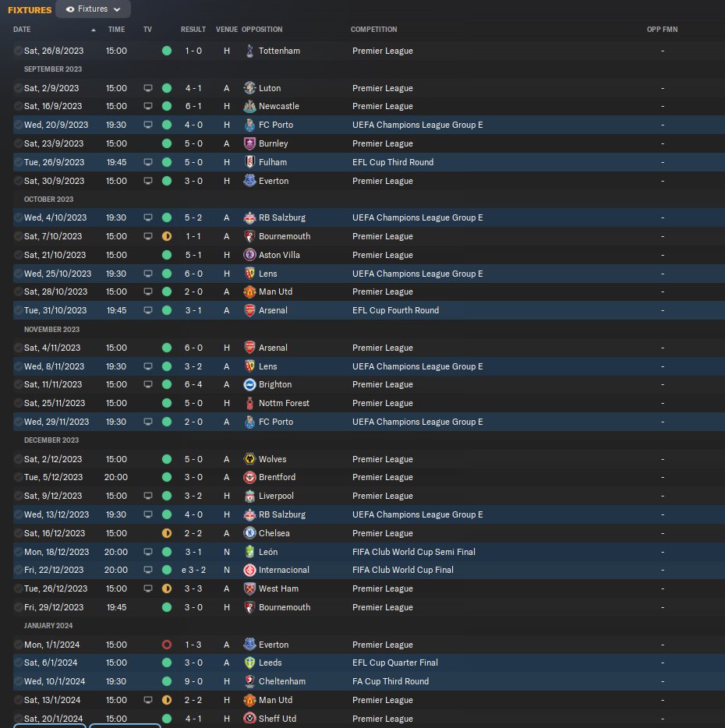Select EFL Cup Quarter Final competition

point(394,663)
